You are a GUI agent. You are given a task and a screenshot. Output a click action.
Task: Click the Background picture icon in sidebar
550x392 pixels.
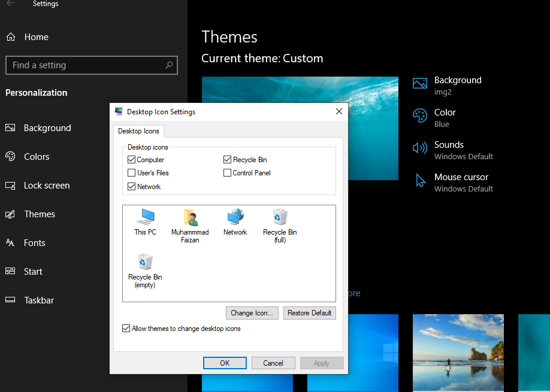click(x=10, y=127)
